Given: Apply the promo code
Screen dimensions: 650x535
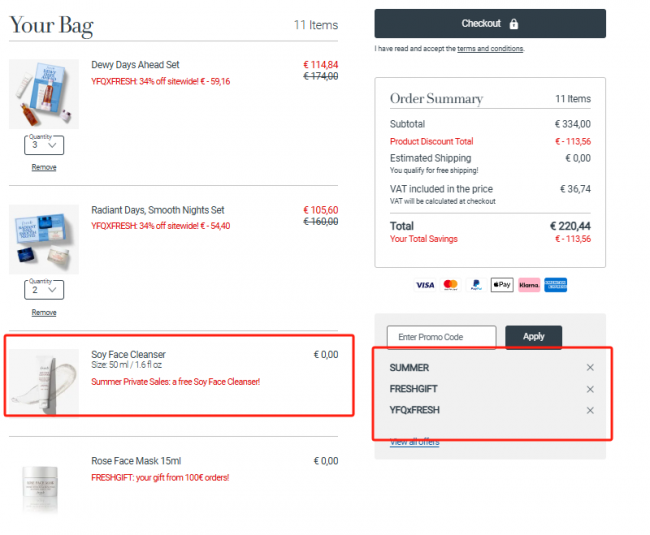Looking at the screenshot, I should tap(534, 336).
